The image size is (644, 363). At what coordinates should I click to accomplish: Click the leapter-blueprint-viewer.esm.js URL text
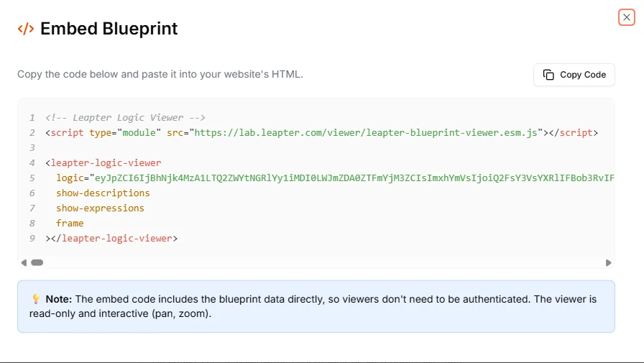(366, 133)
